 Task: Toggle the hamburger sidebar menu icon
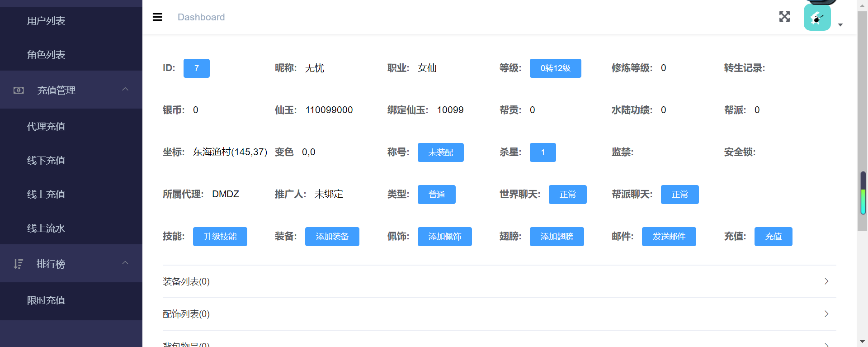[x=157, y=17]
